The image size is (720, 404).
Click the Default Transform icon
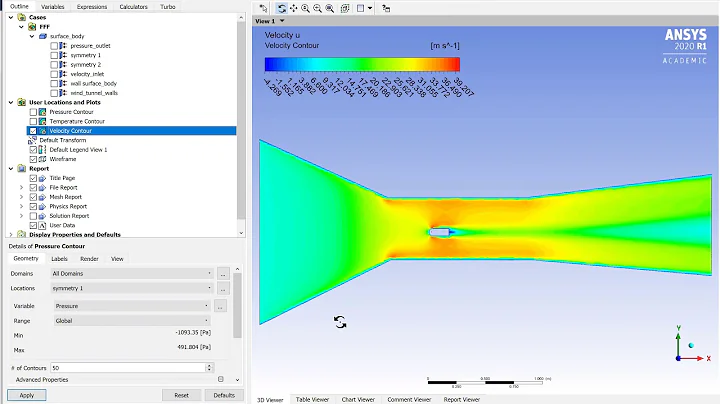(x=32, y=140)
